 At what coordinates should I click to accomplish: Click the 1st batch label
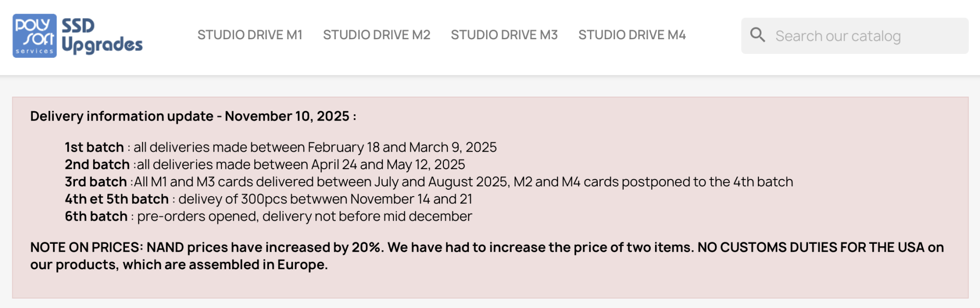[94, 148]
